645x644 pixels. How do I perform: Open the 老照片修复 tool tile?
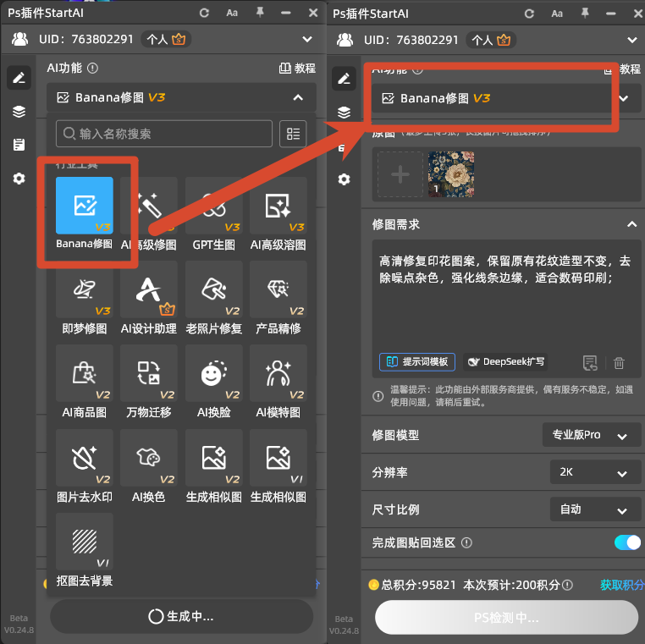point(213,289)
